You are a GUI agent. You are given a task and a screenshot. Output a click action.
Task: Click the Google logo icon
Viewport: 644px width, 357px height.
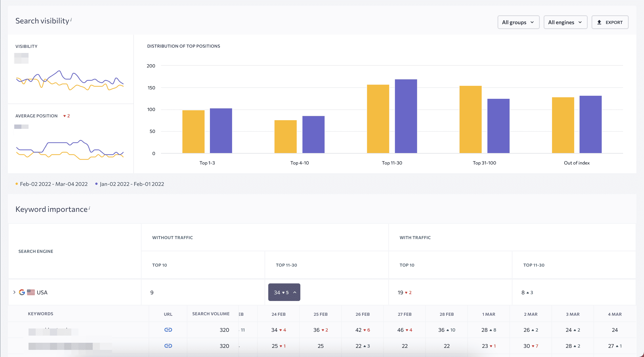click(22, 292)
